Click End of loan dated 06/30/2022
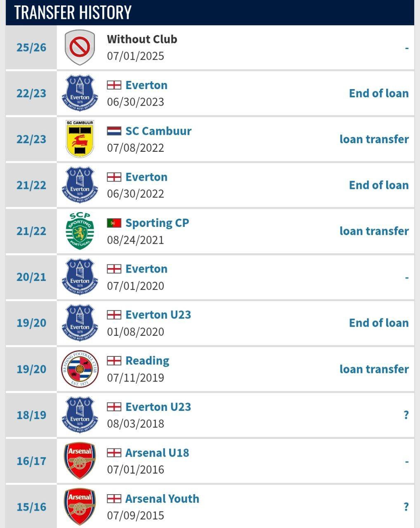The width and height of the screenshot is (420, 528). coord(379,185)
